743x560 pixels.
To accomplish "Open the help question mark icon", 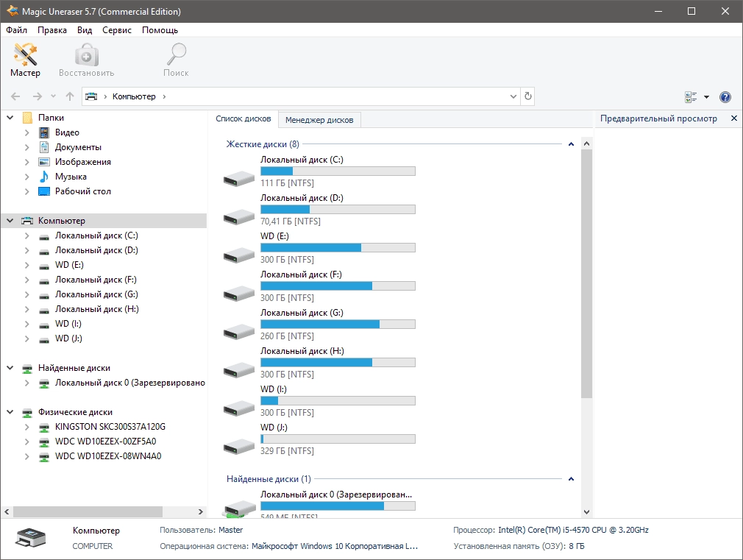I will click(x=725, y=96).
